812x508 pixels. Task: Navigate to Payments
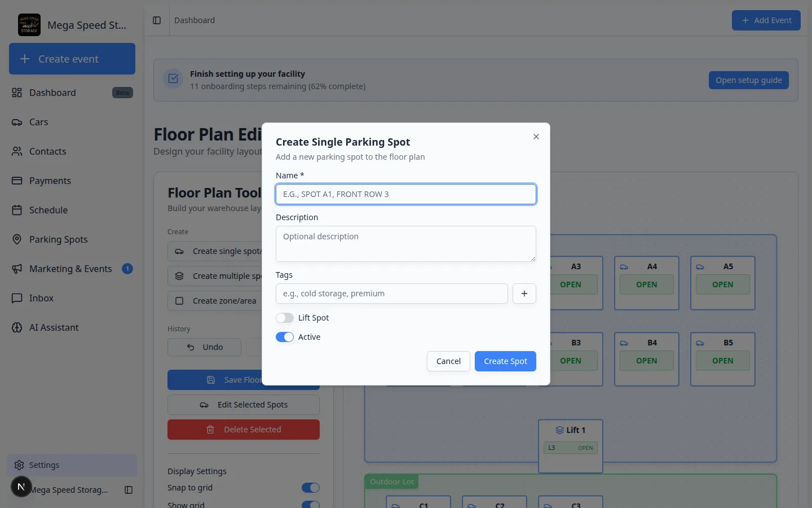point(72,181)
